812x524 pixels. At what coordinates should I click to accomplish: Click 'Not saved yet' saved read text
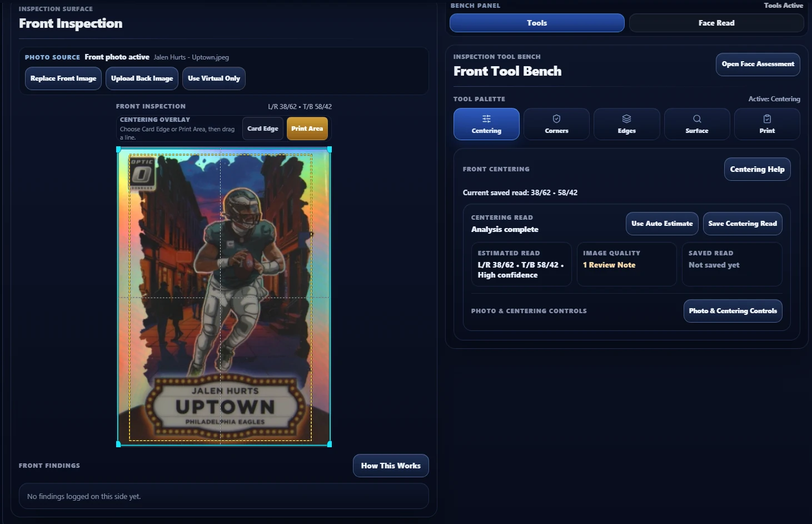pos(714,265)
